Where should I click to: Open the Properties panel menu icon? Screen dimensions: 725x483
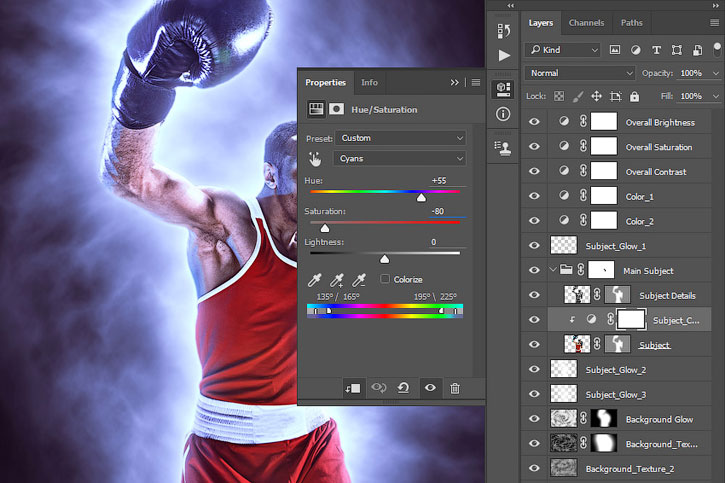point(476,82)
